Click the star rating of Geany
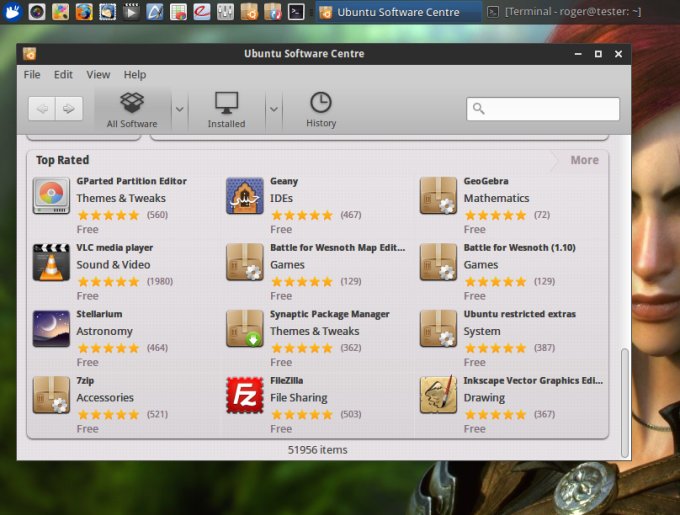Viewport: 680px width, 515px height. click(302, 215)
